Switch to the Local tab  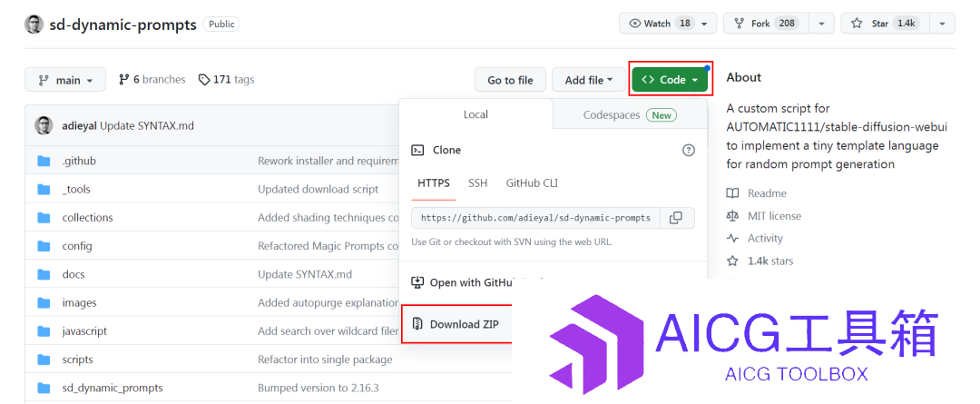click(x=475, y=114)
